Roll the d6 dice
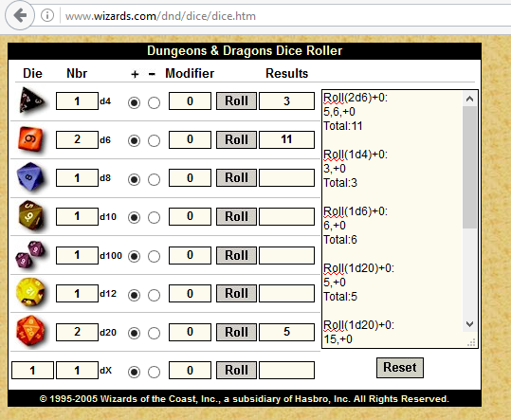This screenshot has width=511, height=420. tap(236, 139)
